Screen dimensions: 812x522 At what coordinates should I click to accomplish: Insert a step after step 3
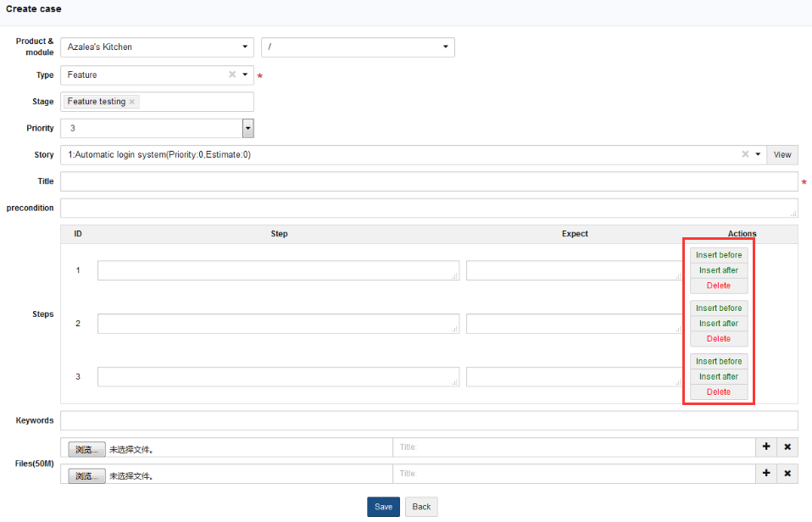pos(719,376)
